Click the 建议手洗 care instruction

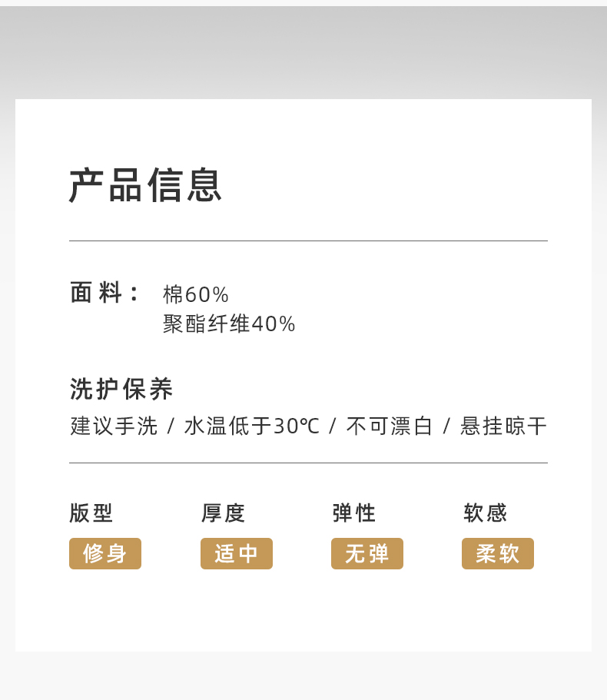(x=114, y=426)
